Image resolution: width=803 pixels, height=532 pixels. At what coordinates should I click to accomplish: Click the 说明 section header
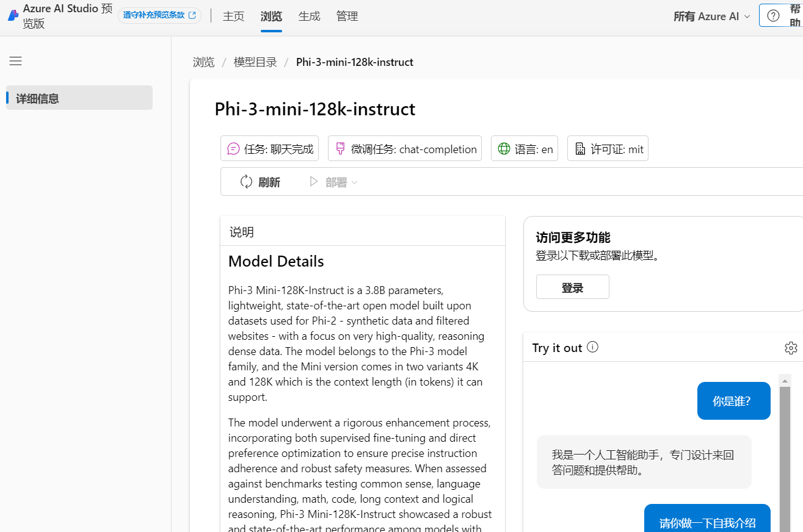[x=242, y=232]
